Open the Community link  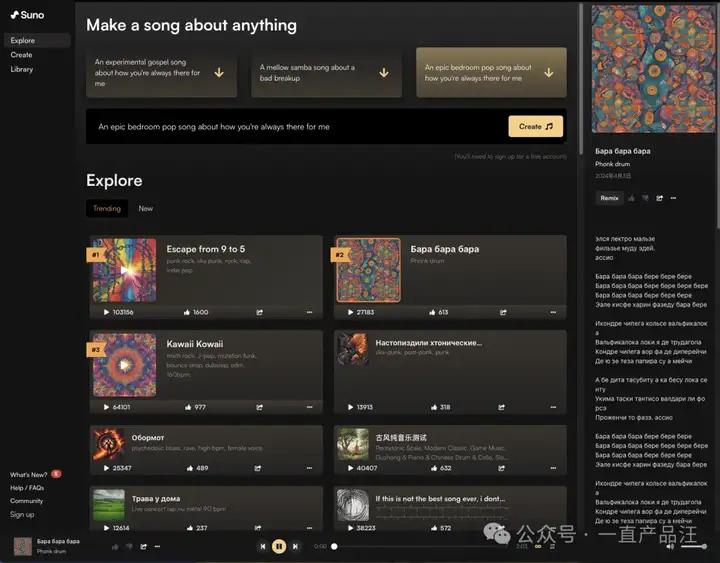click(26, 501)
